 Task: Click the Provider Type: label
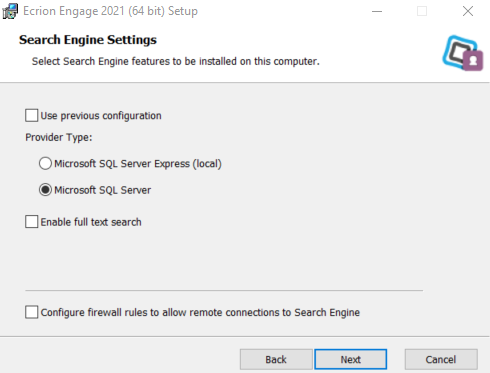tap(59, 137)
